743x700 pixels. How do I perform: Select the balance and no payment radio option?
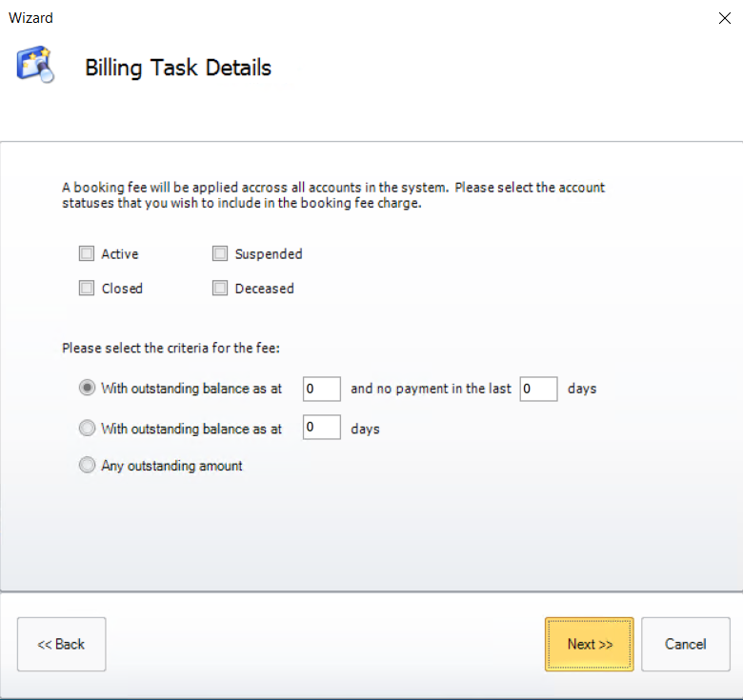(88, 389)
